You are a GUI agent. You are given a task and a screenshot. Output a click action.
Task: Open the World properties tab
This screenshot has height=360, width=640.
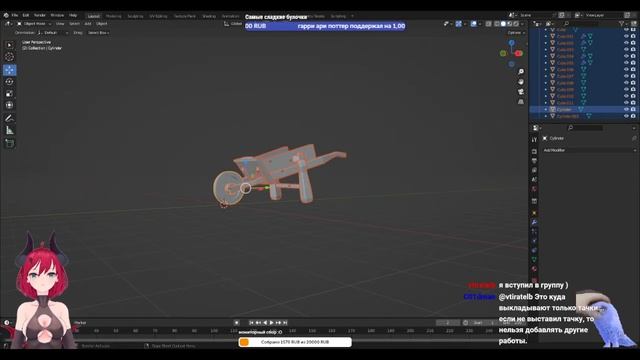click(x=534, y=189)
